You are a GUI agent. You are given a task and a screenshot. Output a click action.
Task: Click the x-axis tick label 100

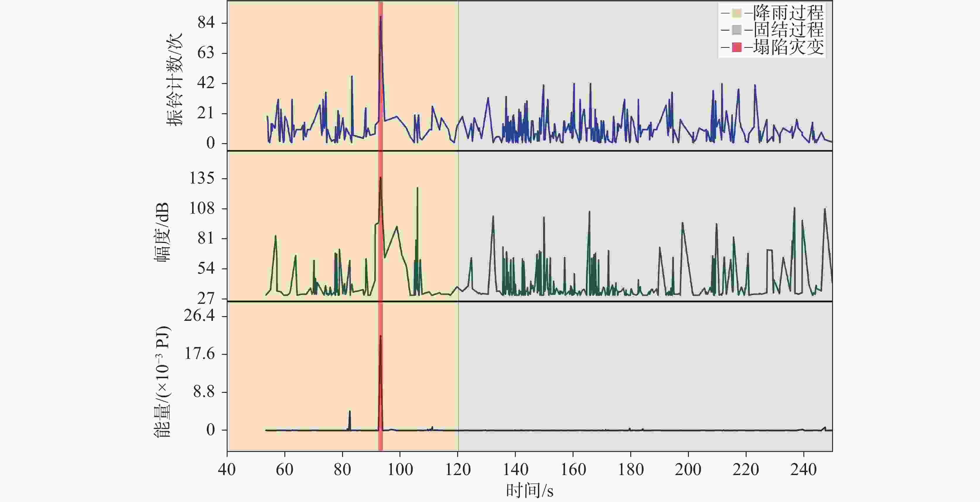tap(400, 470)
